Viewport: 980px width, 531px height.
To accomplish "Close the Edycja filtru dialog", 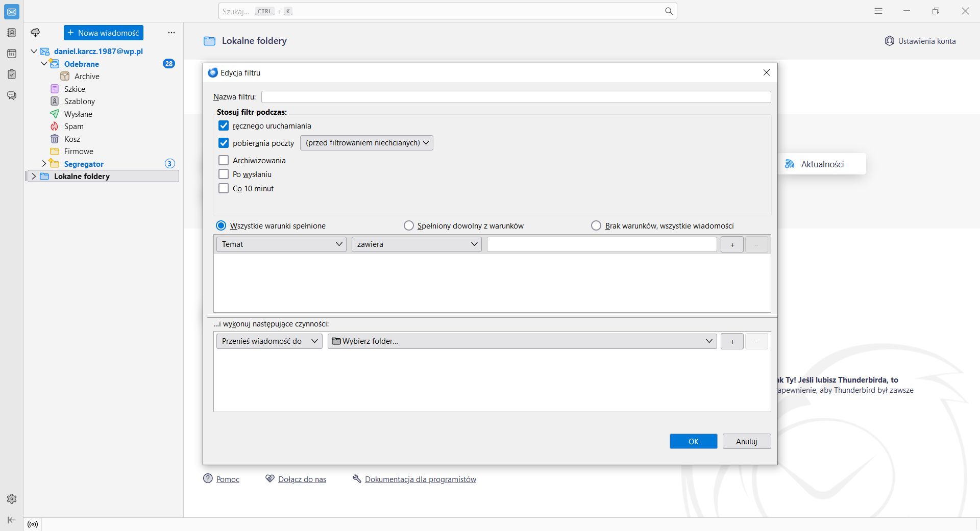I will point(766,72).
